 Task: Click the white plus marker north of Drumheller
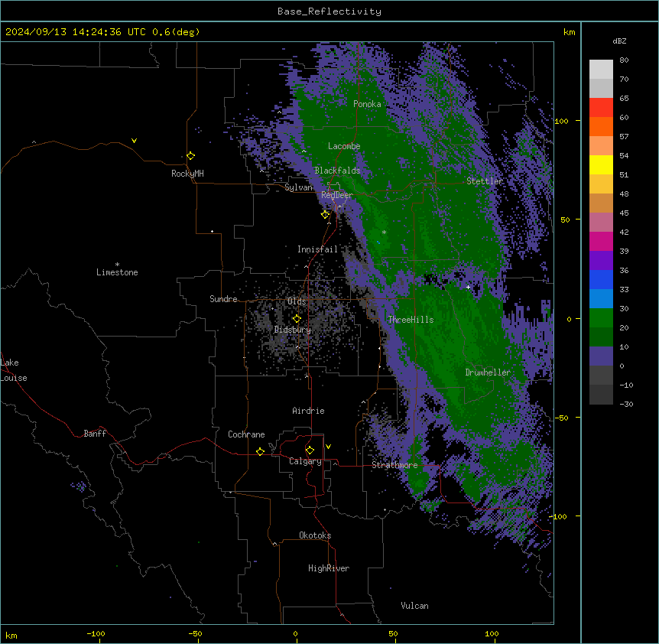pos(468,287)
